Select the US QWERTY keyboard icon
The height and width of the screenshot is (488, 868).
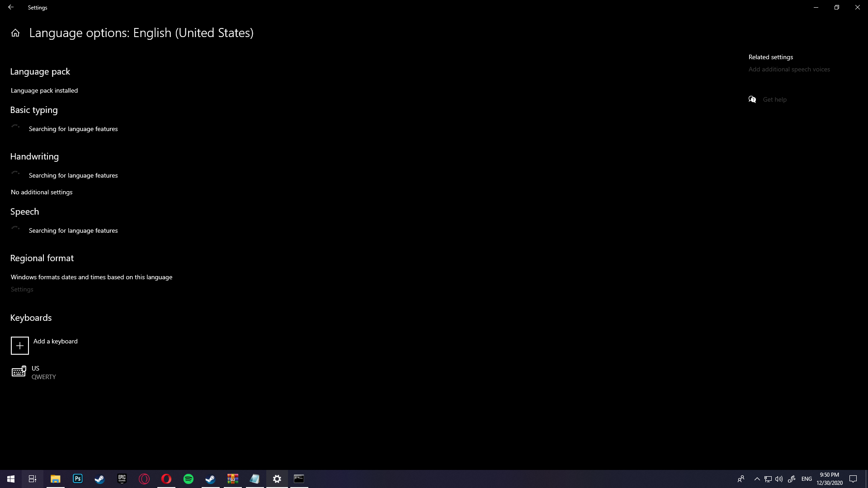point(19,372)
